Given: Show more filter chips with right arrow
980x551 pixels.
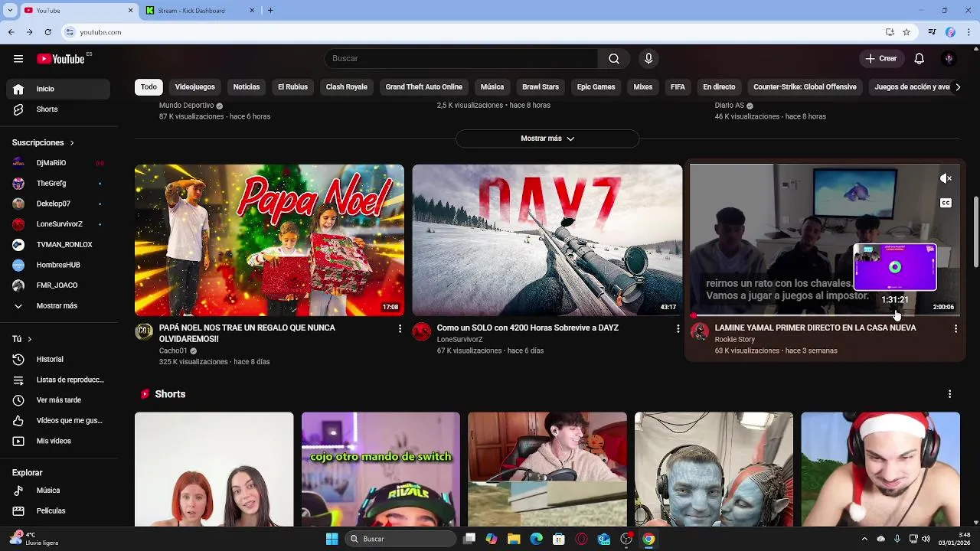Looking at the screenshot, I should (x=957, y=87).
